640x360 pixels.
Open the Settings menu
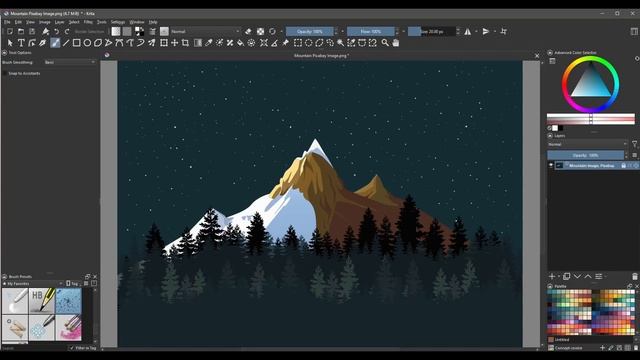[118, 22]
